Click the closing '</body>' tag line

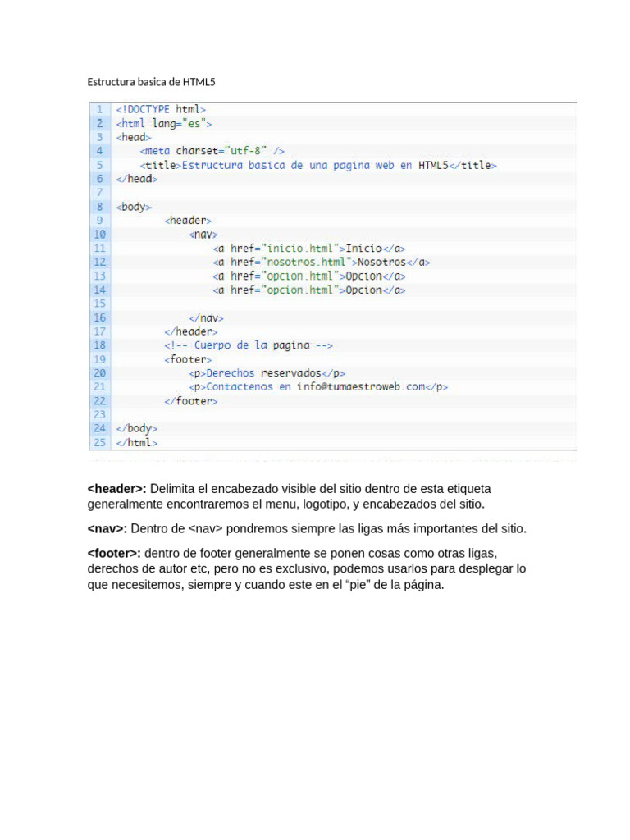click(x=137, y=428)
